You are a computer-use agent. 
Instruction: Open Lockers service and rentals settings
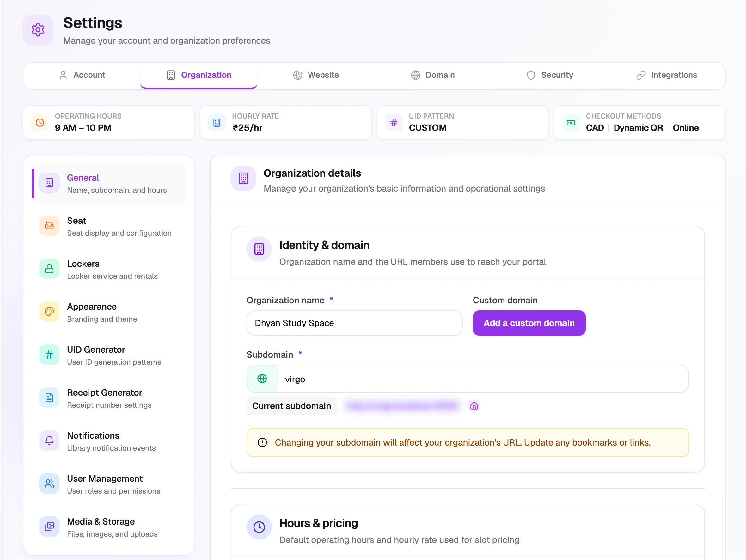coord(109,269)
